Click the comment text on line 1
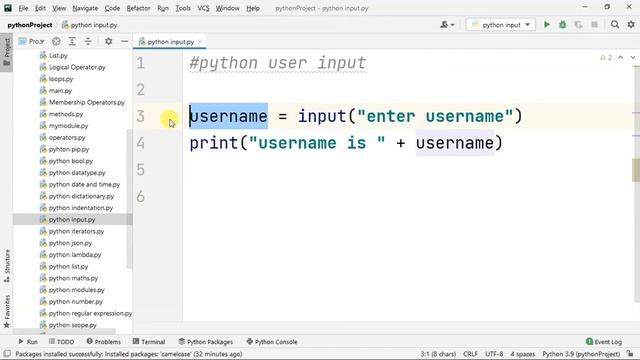This screenshot has height=360, width=640. coord(278,63)
